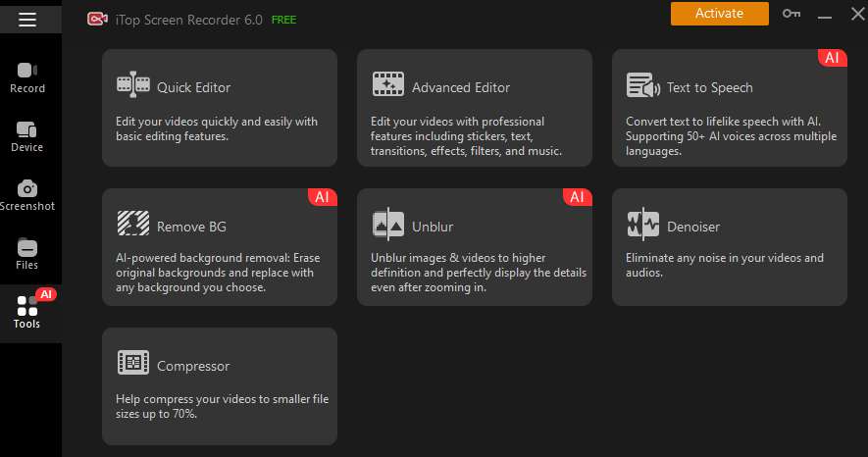Click the Denoiser waveform icon
Image resolution: width=868 pixels, height=457 pixels.
pos(643,226)
